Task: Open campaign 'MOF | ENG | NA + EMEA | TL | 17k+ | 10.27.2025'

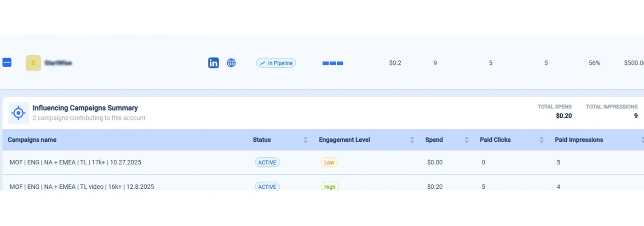Action: click(x=75, y=162)
